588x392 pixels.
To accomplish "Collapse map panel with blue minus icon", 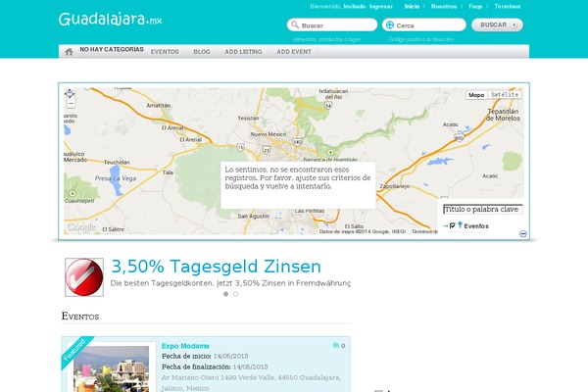I will [523, 233].
